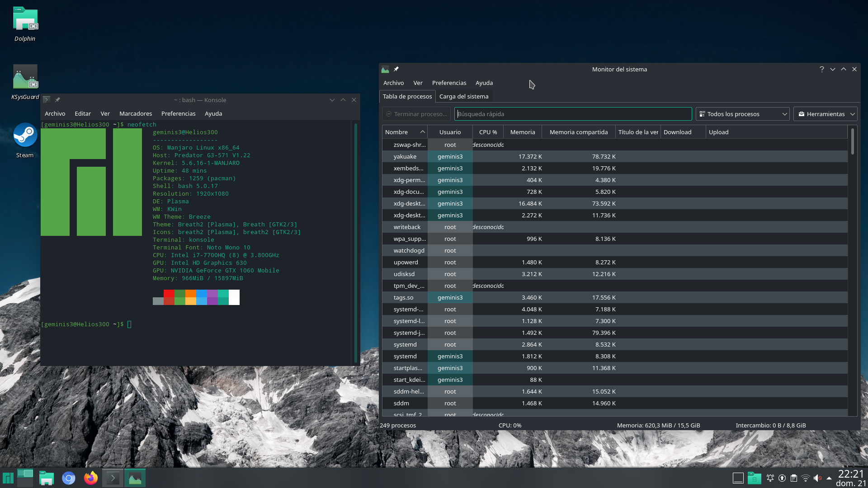The height and width of the screenshot is (488, 868).
Task: Click the Terminar proceso button
Action: click(416, 114)
